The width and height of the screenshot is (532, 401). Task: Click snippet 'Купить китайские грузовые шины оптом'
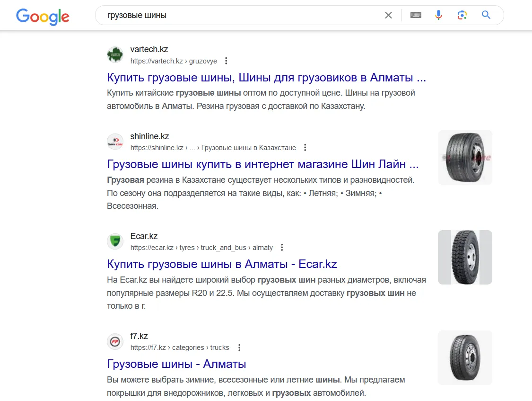[261, 99]
